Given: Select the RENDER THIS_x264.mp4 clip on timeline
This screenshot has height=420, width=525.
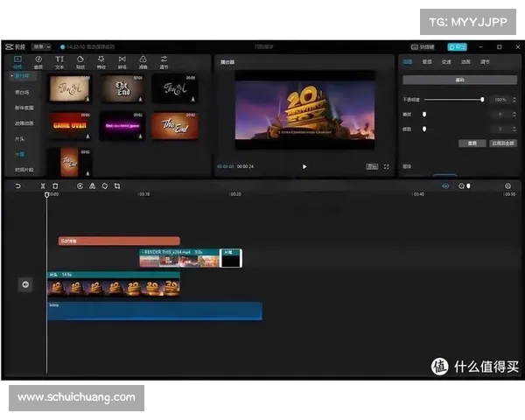Looking at the screenshot, I should tap(179, 258).
